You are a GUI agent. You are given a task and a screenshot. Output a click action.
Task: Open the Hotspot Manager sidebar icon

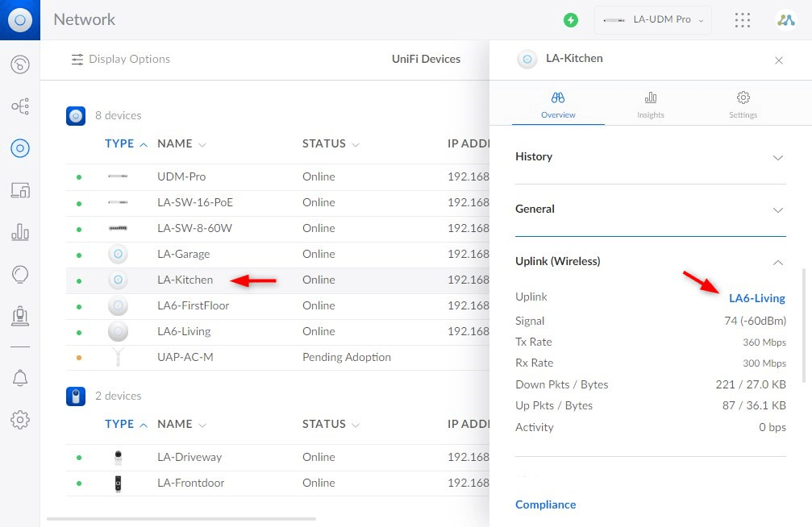[x=19, y=316]
